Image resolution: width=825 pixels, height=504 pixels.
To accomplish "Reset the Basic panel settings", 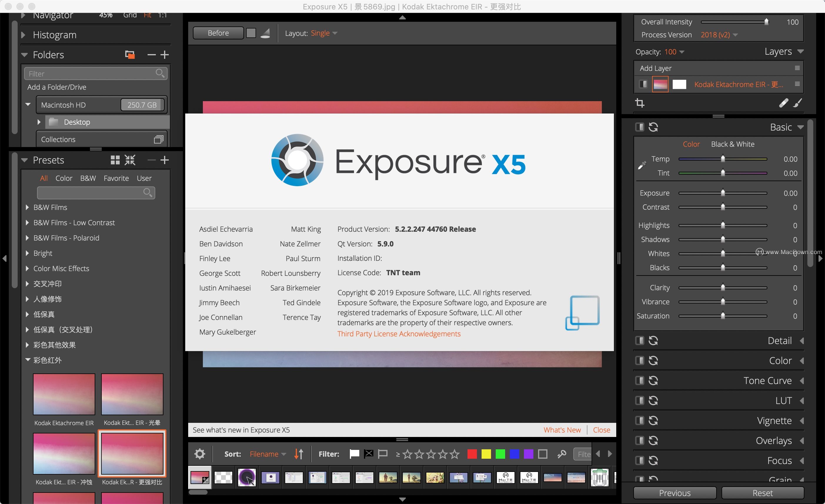I will [x=653, y=127].
